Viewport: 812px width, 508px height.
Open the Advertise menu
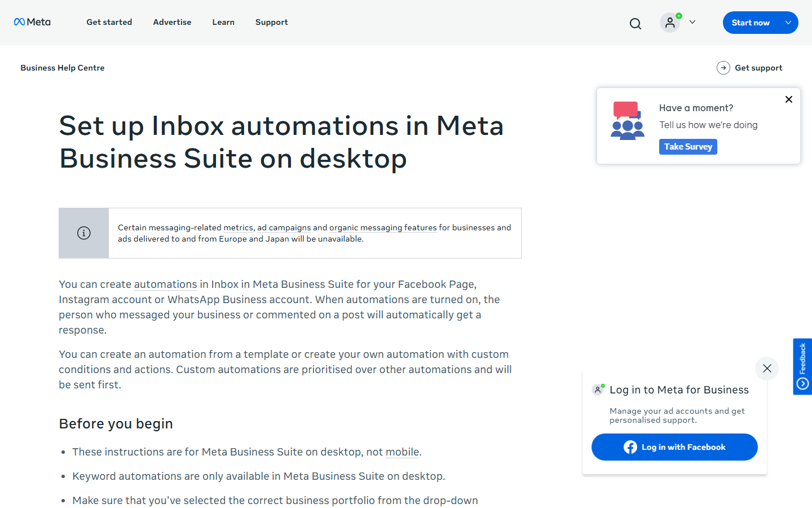pos(172,22)
